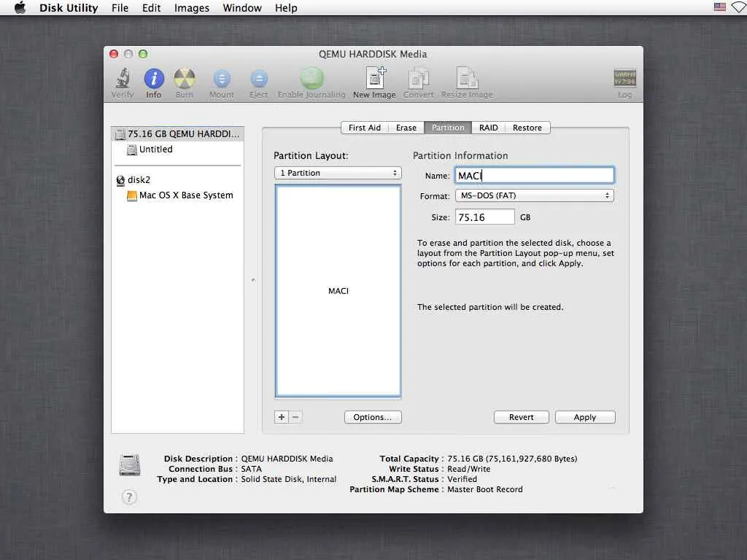The height and width of the screenshot is (560, 747).
Task: Open the Window menu
Action: tap(242, 7)
